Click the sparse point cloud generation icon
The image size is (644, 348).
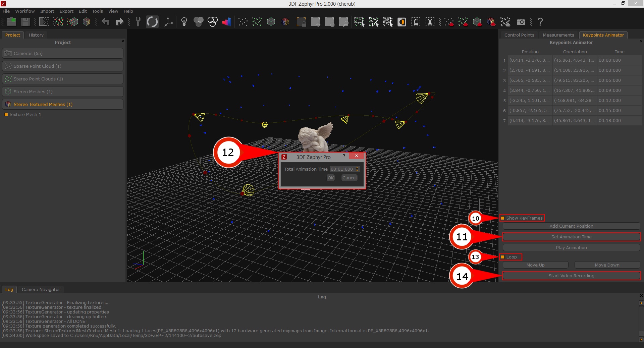coord(44,22)
